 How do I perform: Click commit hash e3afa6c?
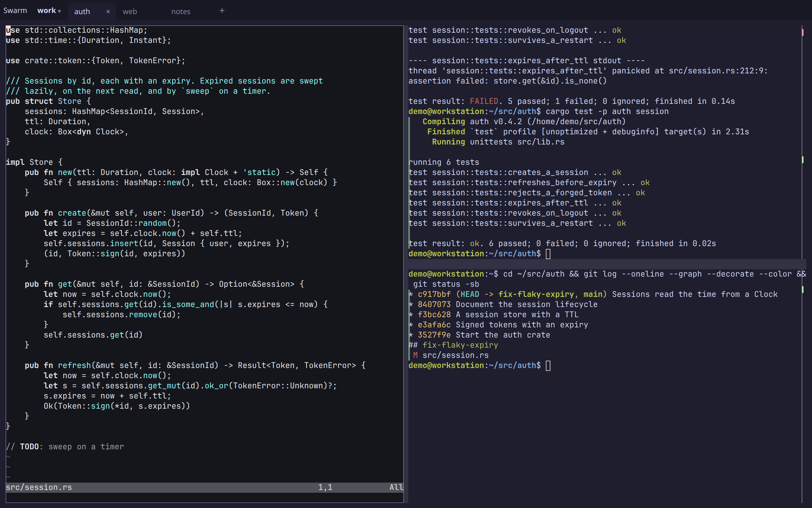434,325
